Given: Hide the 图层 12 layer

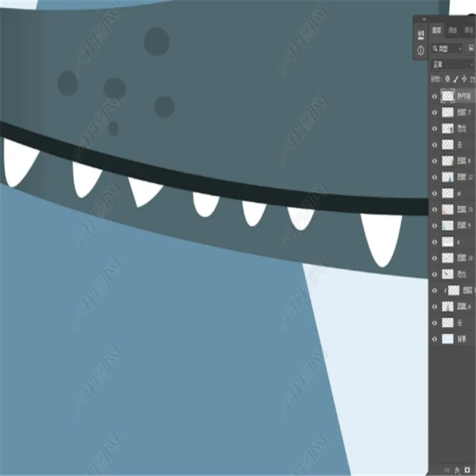Looking at the screenshot, I should (x=434, y=177).
